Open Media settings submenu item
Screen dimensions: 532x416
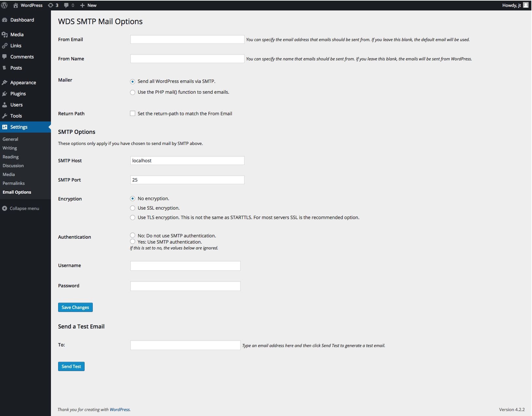pyautogui.click(x=9, y=174)
